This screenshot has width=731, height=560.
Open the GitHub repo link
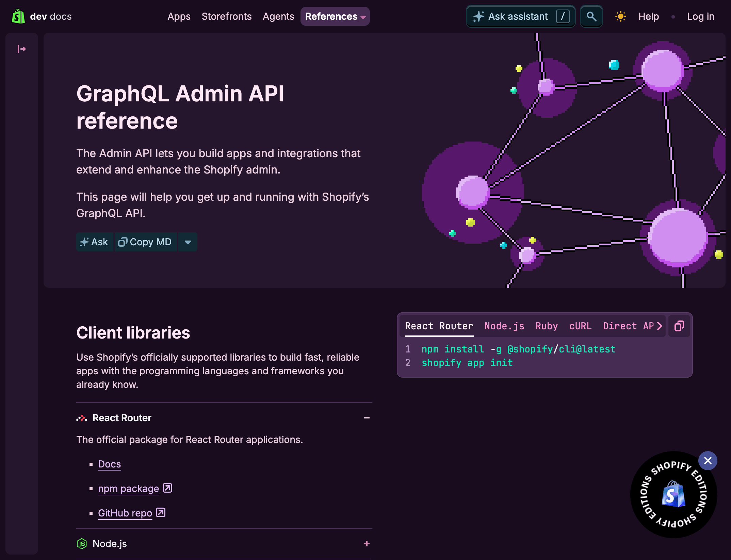coord(125,513)
